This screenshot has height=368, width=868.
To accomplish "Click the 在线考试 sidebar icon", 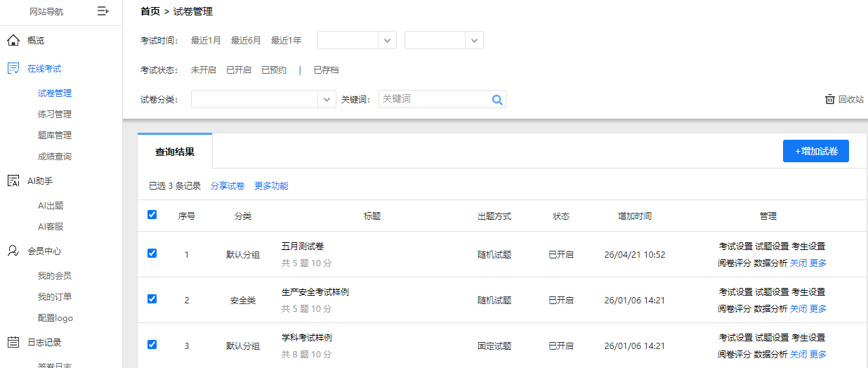I will [13, 68].
